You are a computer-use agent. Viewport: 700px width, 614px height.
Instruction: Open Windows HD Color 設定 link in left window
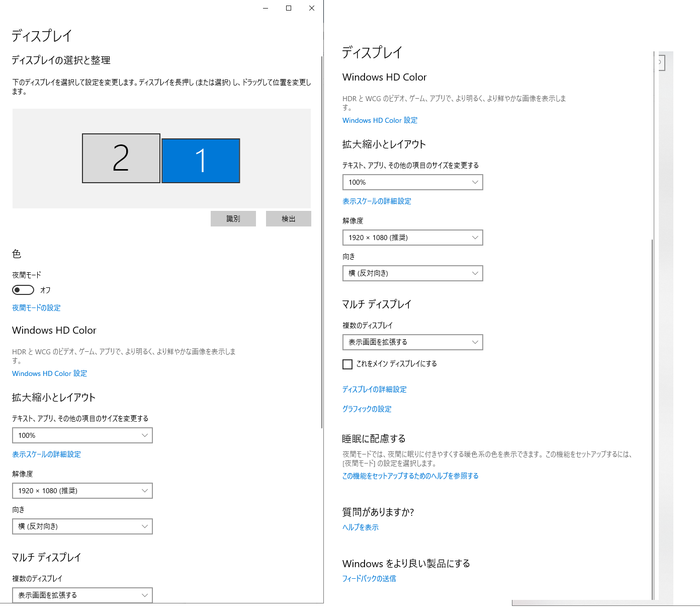50,373
